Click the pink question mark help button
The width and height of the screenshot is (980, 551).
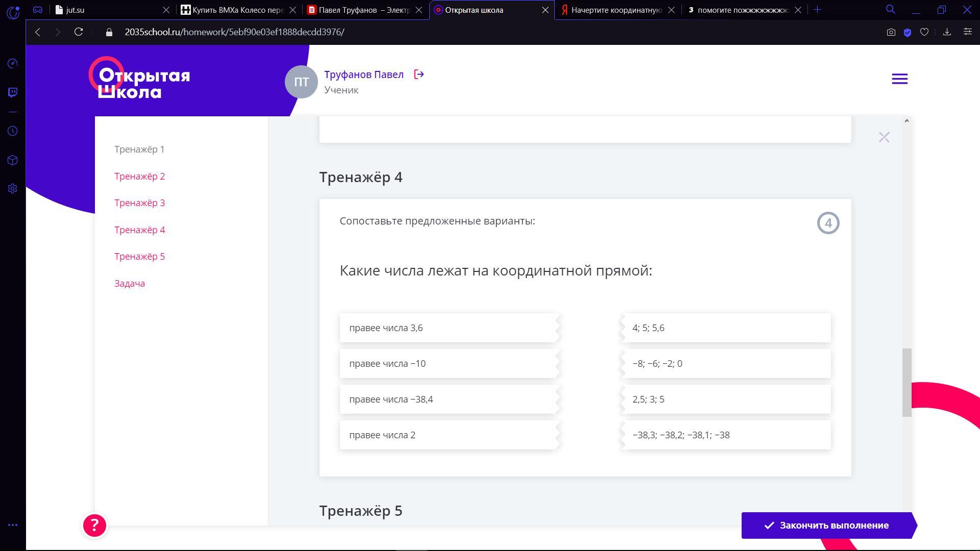94,525
